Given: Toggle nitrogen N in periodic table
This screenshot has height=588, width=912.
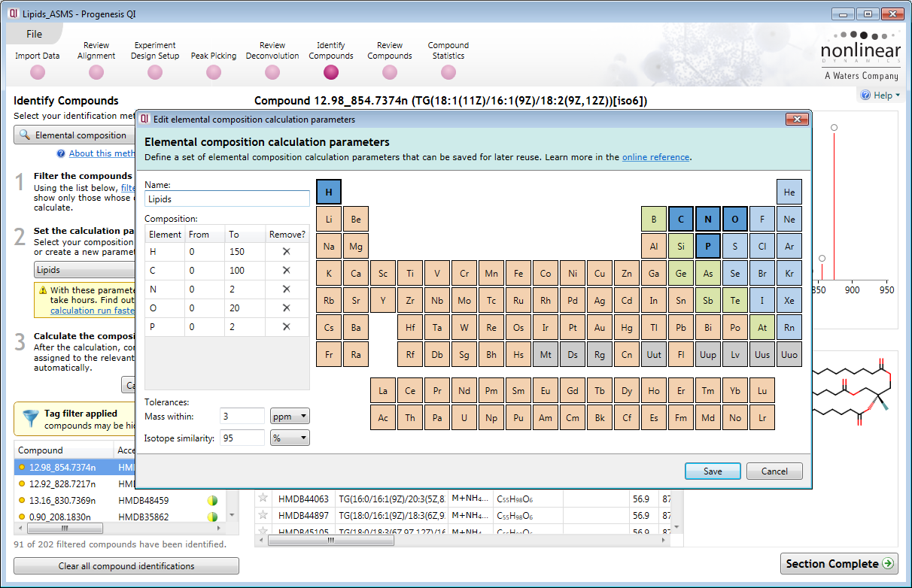Looking at the screenshot, I should (x=708, y=220).
